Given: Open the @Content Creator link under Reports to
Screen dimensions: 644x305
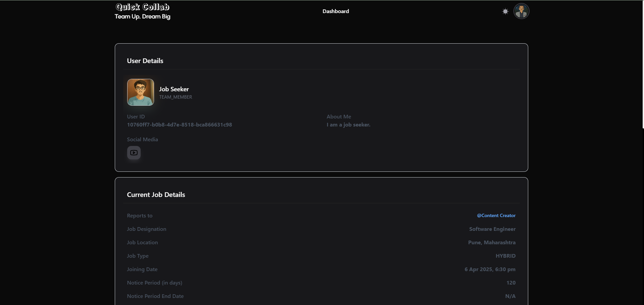Looking at the screenshot, I should pyautogui.click(x=496, y=215).
